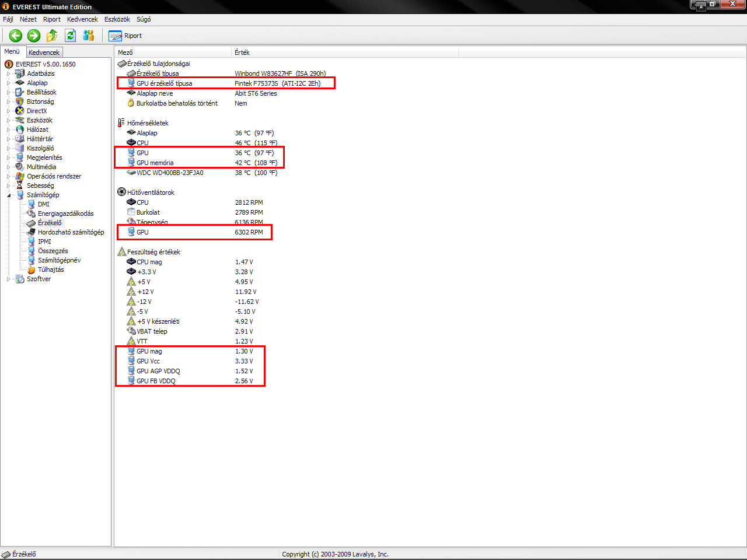The height and width of the screenshot is (560, 747).
Task: Click the Háttértár drive icon
Action: (20, 139)
